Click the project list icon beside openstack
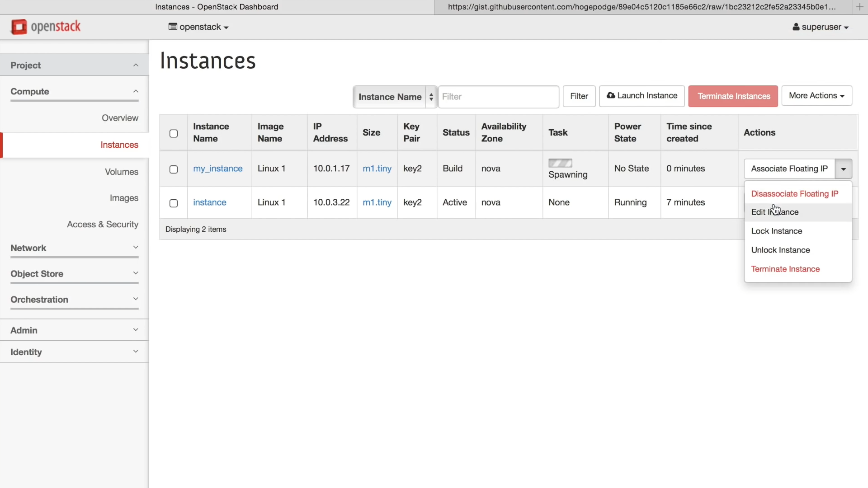 tap(172, 27)
